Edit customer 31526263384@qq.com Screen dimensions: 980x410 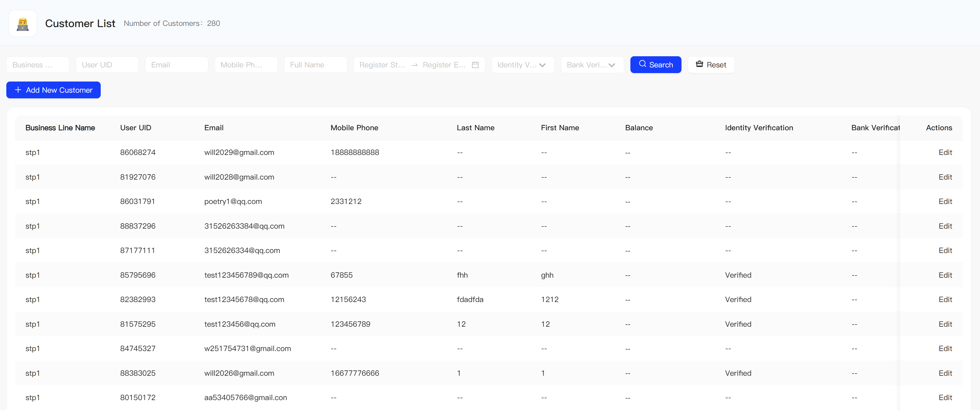[x=945, y=226]
